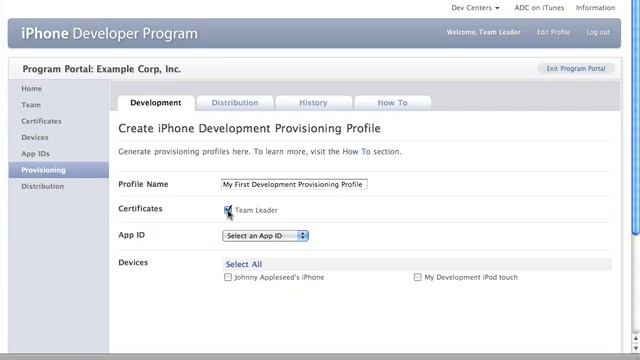This screenshot has height=360, width=640.
Task: Click into the Profile Name text field
Action: [x=294, y=184]
